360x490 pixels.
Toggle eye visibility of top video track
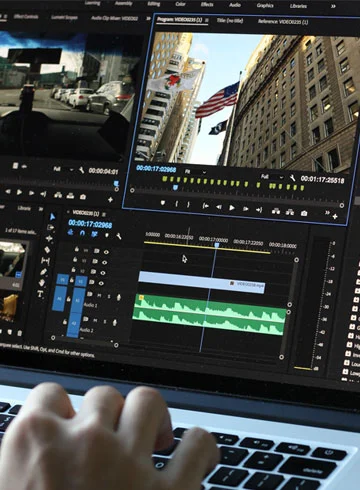[106, 252]
